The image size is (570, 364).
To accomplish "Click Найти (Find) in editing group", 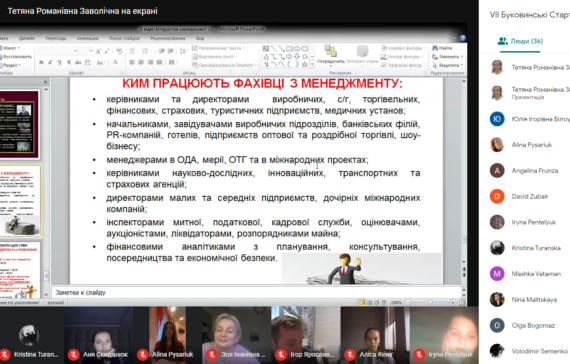I will point(442,48).
